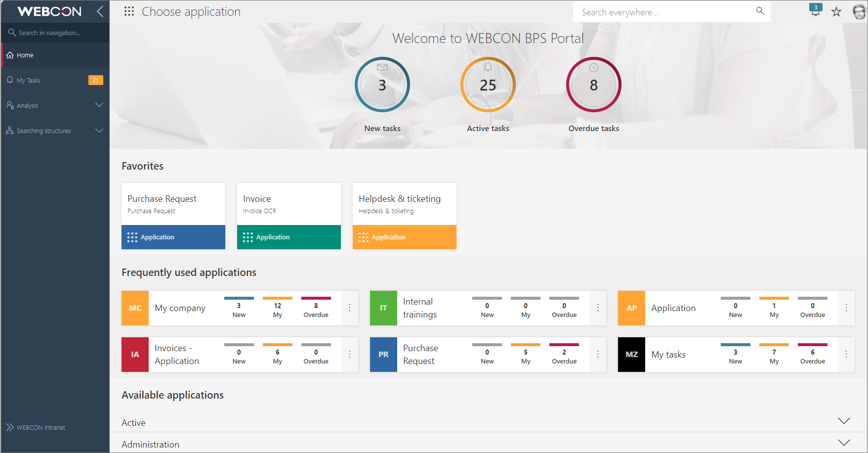Open the Helpdesk & ticketing favorite card title

[x=400, y=199]
